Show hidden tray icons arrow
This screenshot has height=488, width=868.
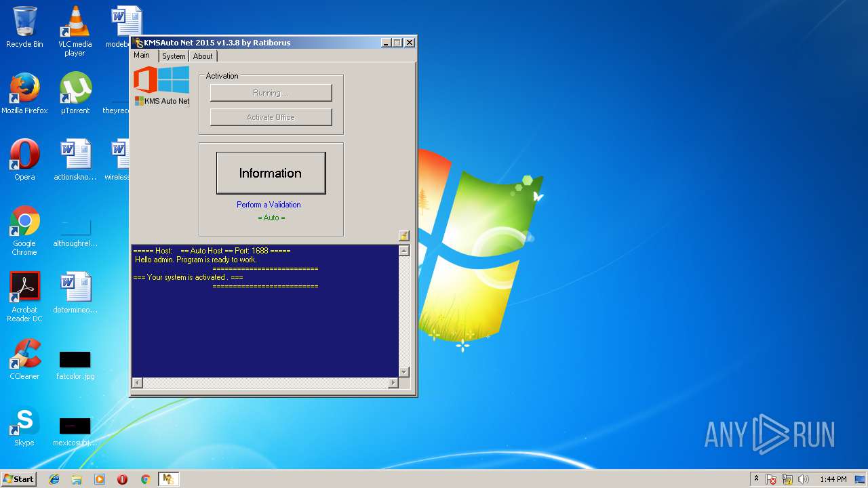coord(756,479)
